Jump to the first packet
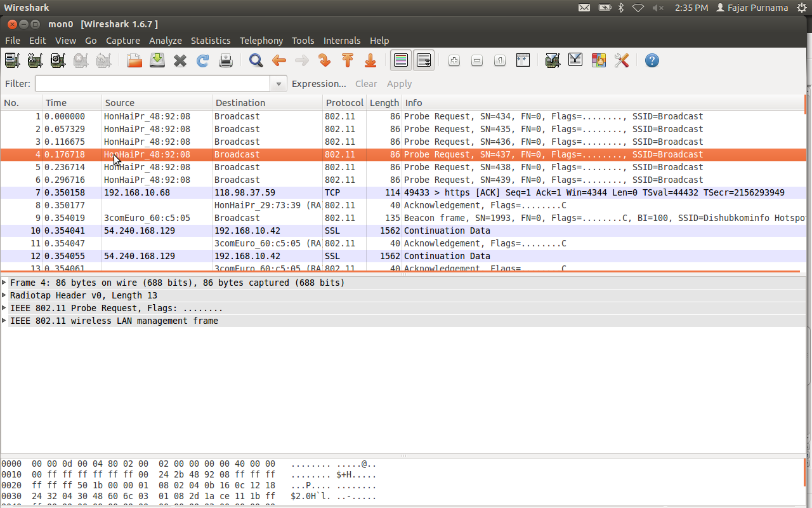Screen dimensions: 812x508 [x=348, y=60]
